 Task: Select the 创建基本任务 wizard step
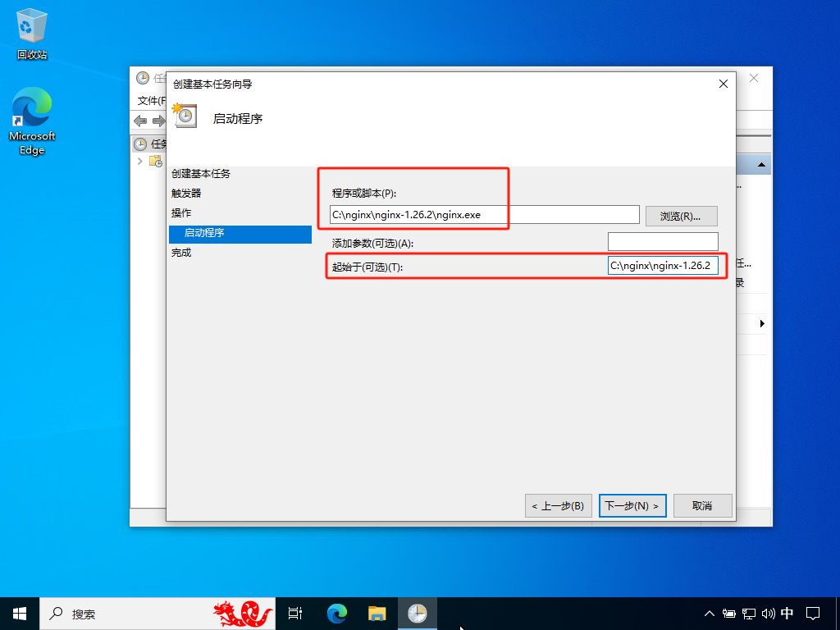tap(201, 174)
